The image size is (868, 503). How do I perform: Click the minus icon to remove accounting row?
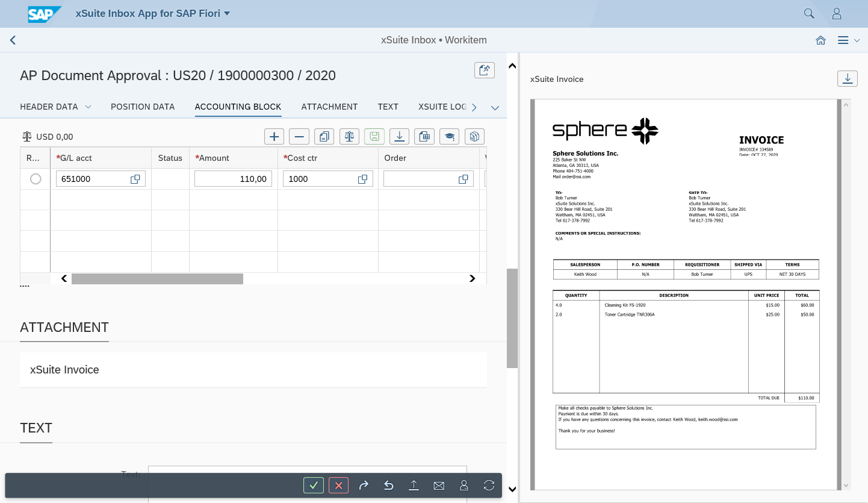coord(299,137)
